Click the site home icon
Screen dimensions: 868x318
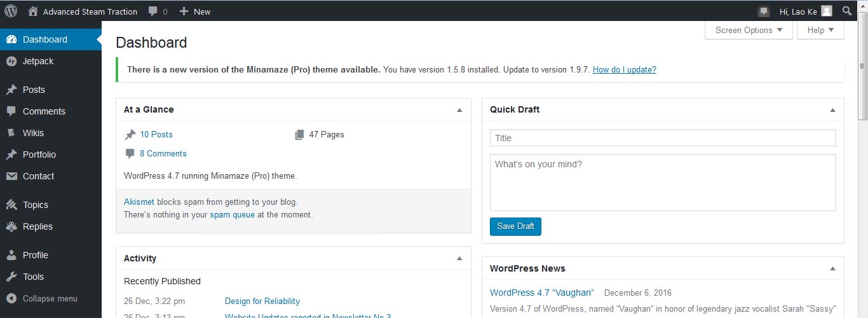click(34, 11)
